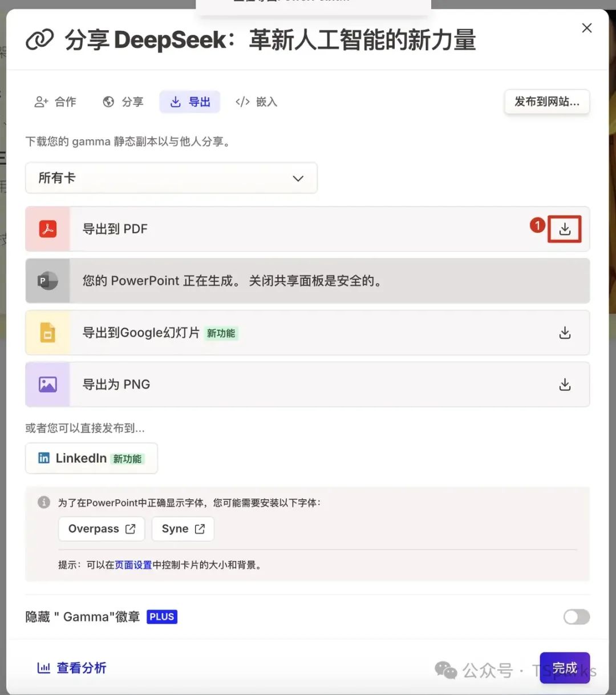Click the 完成 button

coord(565,668)
